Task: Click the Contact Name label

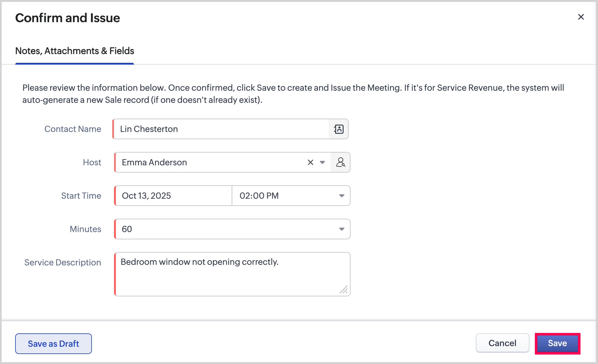Action: 73,129
